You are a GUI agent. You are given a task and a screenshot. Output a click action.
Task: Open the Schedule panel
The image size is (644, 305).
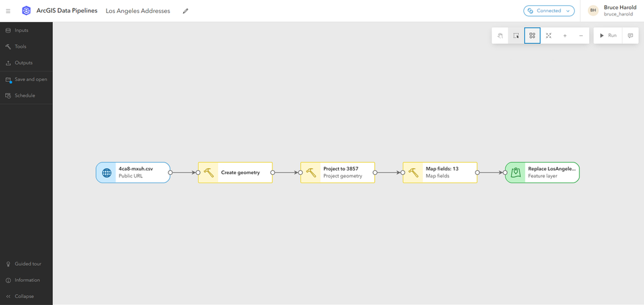pos(26,95)
